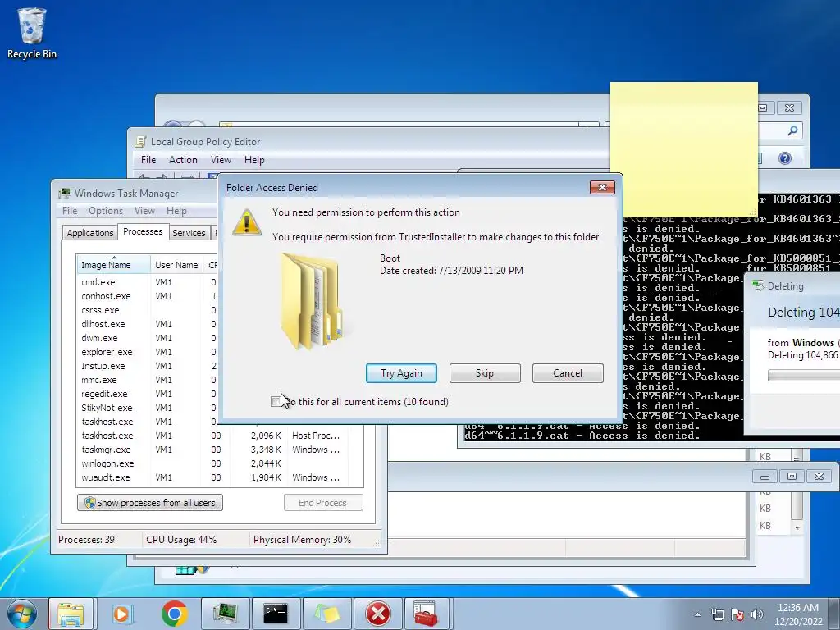Open Task Manager Options menu
This screenshot has height=630, width=840.
[x=106, y=211]
